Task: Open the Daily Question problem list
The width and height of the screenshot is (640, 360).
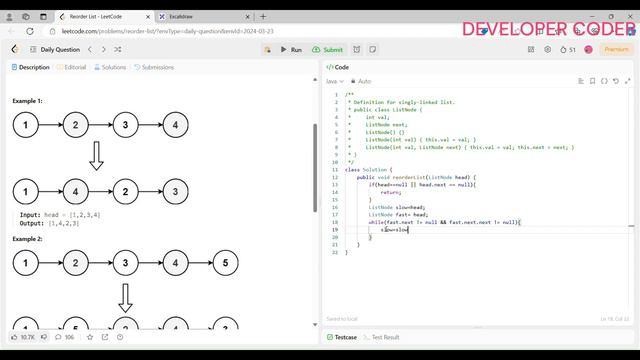Action: point(56,49)
